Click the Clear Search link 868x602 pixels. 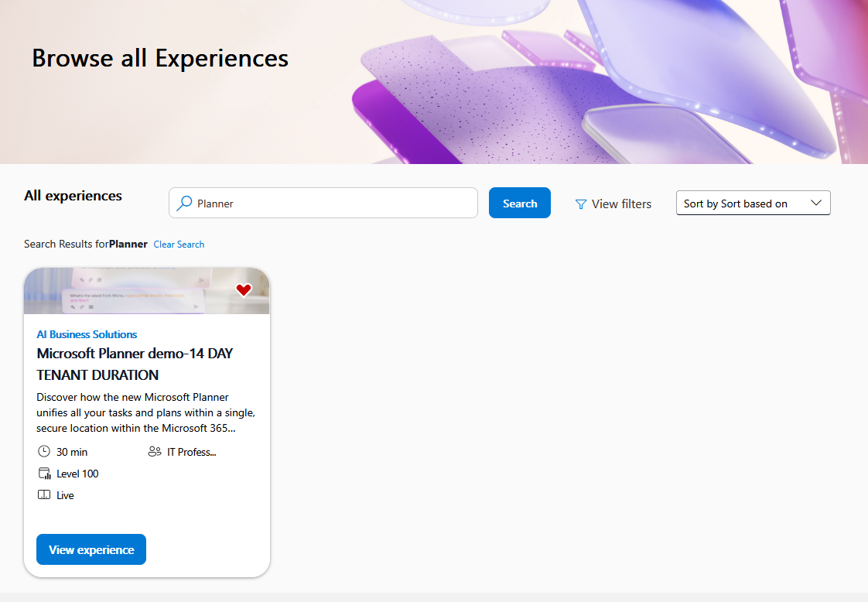[179, 245]
